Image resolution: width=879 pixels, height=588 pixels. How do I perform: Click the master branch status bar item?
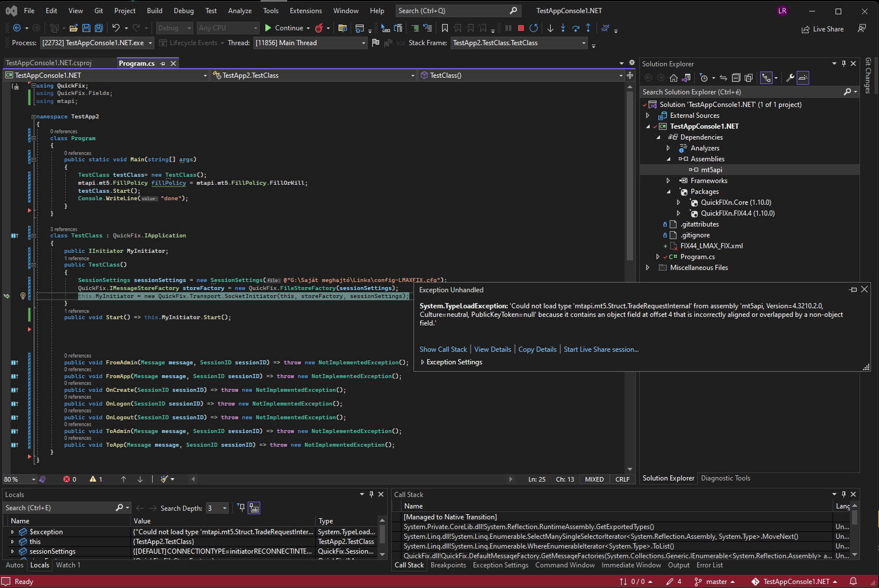[715, 582]
